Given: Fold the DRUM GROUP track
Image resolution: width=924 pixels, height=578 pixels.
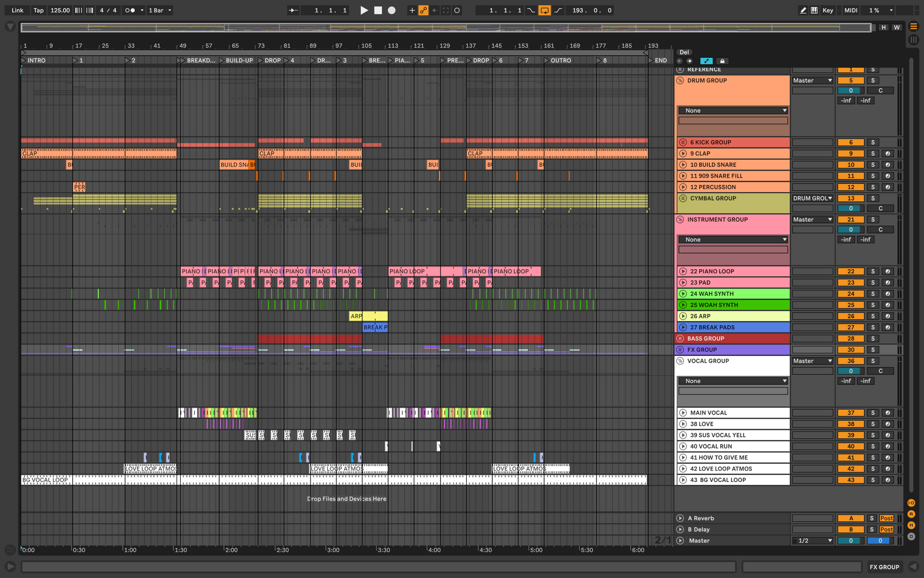Looking at the screenshot, I should coord(680,81).
